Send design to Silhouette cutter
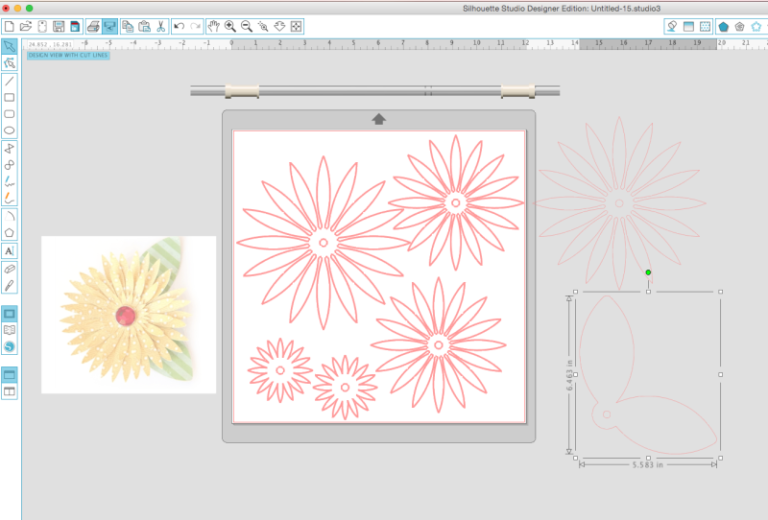The height and width of the screenshot is (520, 768). pyautogui.click(x=110, y=25)
